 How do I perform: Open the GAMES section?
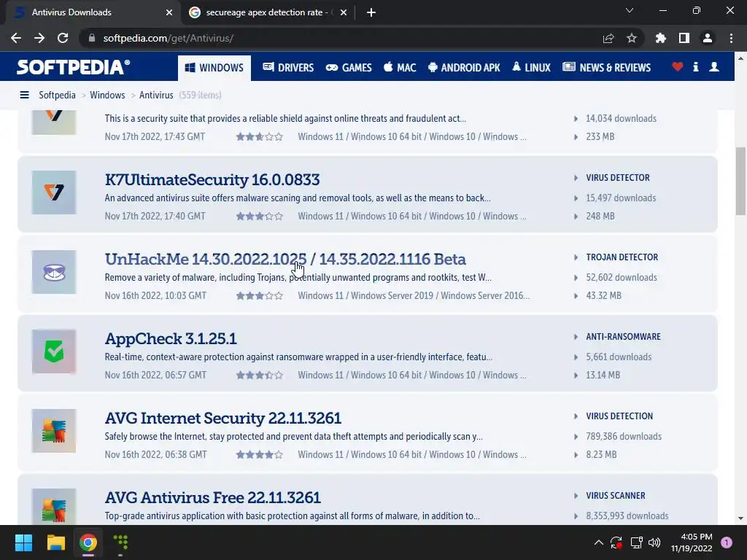349,68
